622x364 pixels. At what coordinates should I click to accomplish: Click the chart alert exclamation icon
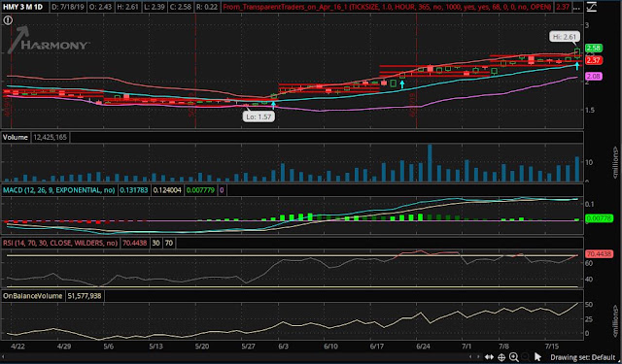(8, 20)
